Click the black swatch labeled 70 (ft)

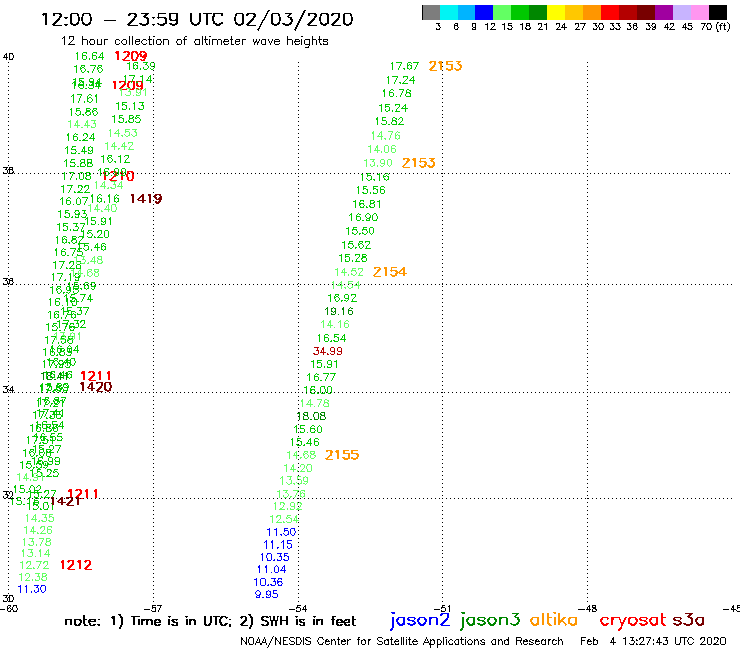(x=718, y=12)
